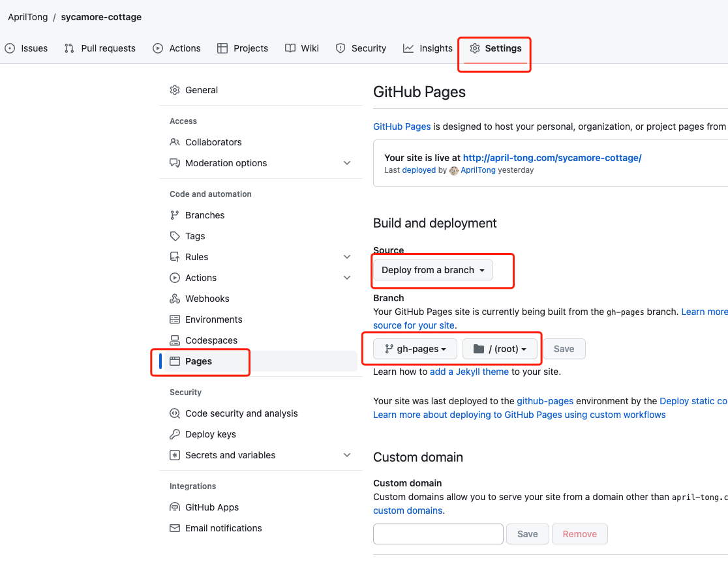
Task: Click the Issues circle-dot icon
Action: point(10,48)
